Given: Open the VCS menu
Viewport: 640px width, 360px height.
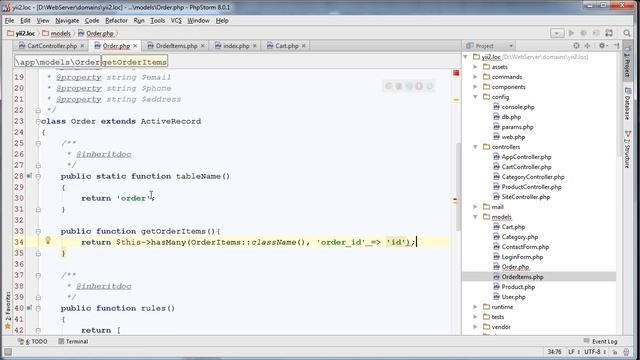Looking at the screenshot, I should tap(176, 20).
